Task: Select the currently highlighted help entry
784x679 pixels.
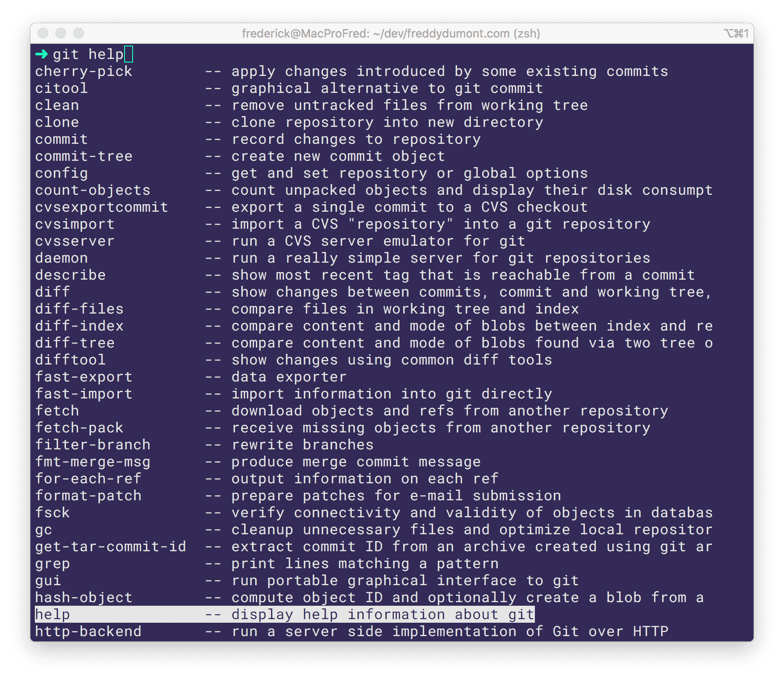Action: click(x=52, y=614)
